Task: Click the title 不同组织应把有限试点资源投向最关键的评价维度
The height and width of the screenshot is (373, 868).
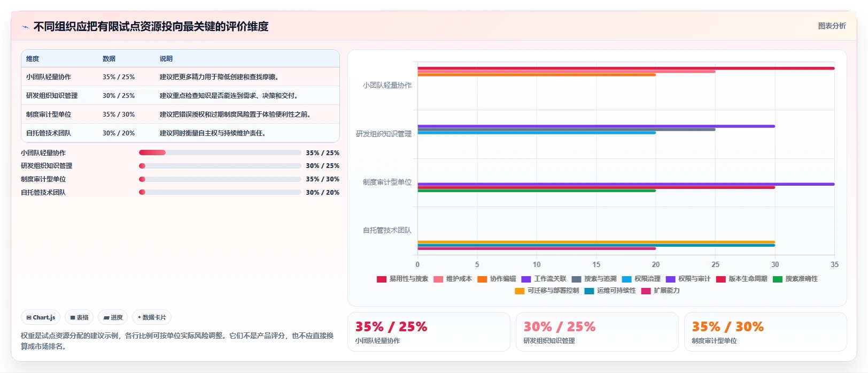Action: pos(151,26)
